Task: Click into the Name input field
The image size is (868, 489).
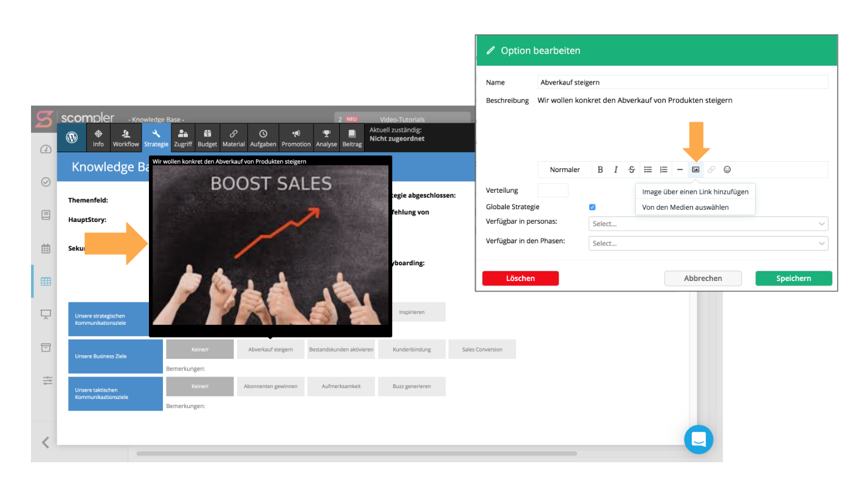Action: [683, 82]
